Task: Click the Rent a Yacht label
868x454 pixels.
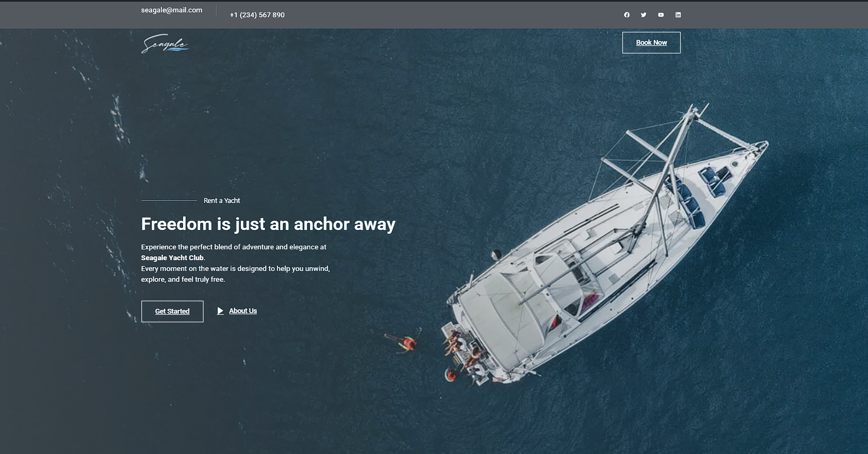Action: pos(222,201)
